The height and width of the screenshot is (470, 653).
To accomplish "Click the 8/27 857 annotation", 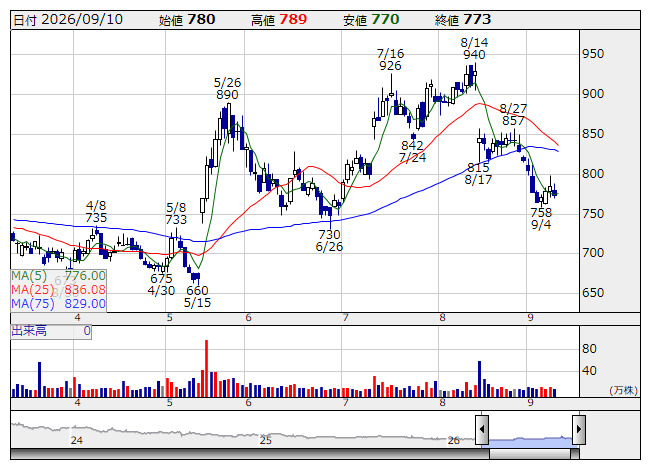I will tap(513, 115).
